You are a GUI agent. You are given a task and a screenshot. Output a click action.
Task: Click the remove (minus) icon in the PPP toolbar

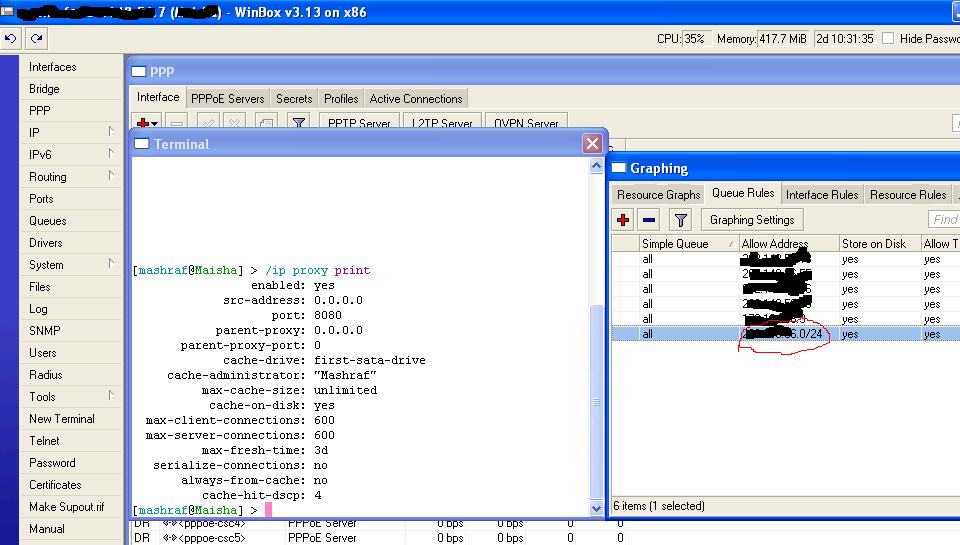[177, 123]
